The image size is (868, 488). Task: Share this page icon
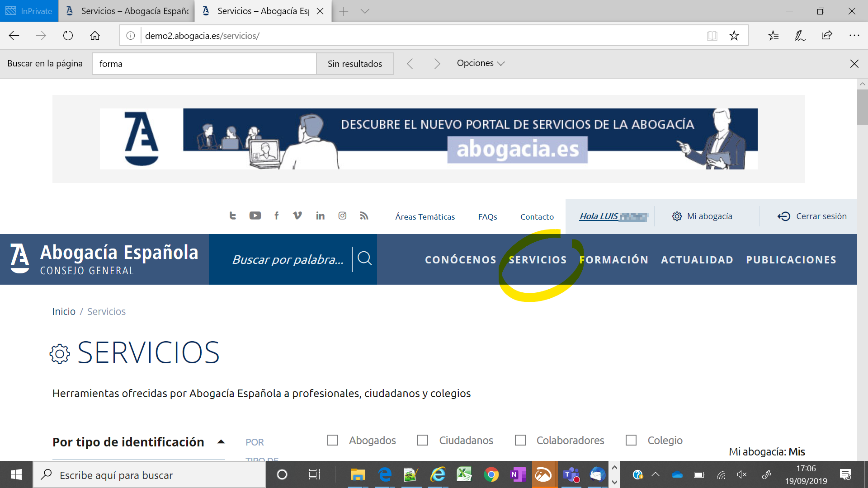pos(827,36)
